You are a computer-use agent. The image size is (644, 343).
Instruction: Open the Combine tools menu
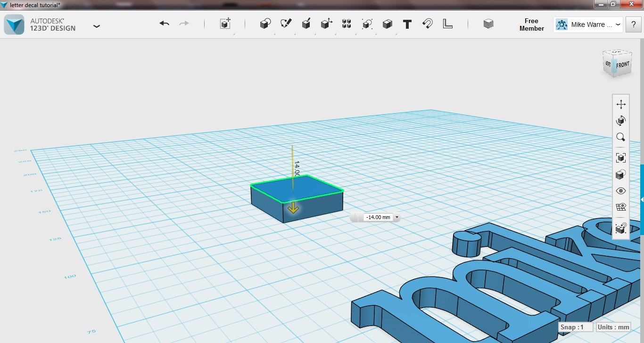[387, 24]
